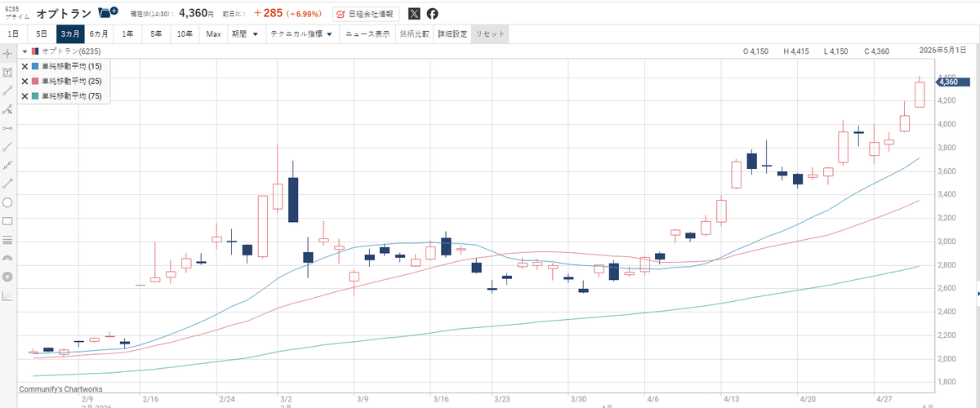The image size is (980, 408).
Task: Remove 単純移動平均 (15) indicator
Action: tap(24, 67)
